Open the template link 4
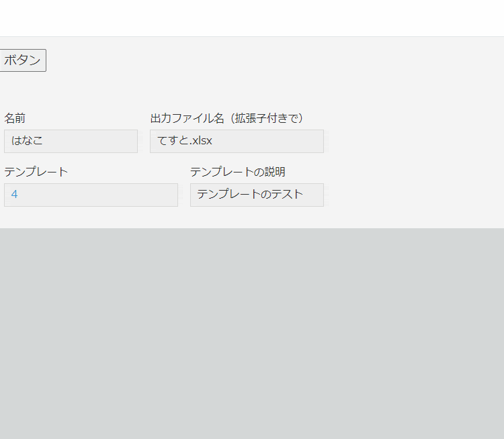Viewport: 504px width, 439px height. click(14, 194)
